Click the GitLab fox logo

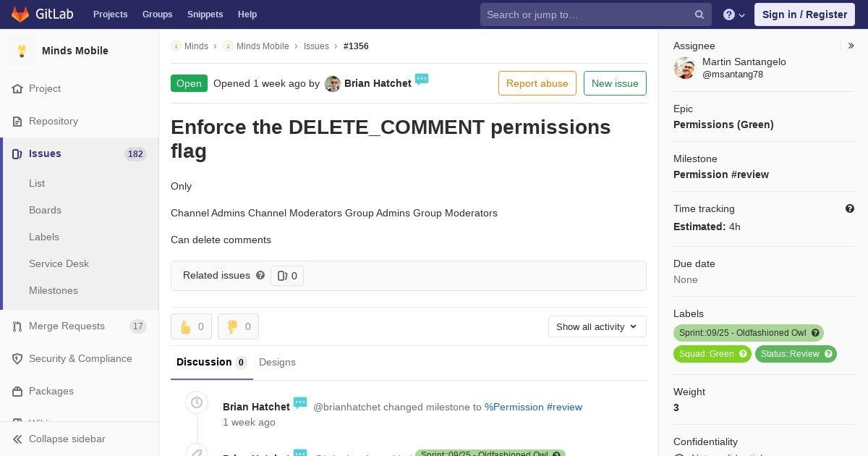(x=20, y=14)
